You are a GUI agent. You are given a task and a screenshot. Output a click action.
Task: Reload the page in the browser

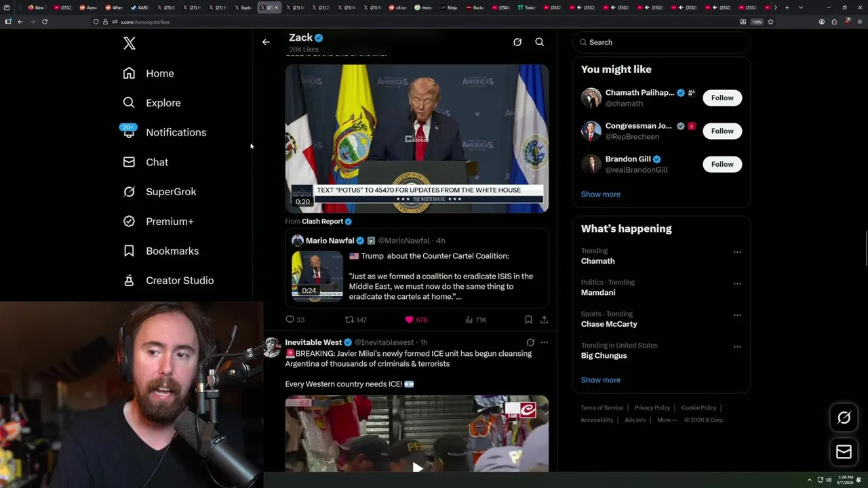point(45,22)
